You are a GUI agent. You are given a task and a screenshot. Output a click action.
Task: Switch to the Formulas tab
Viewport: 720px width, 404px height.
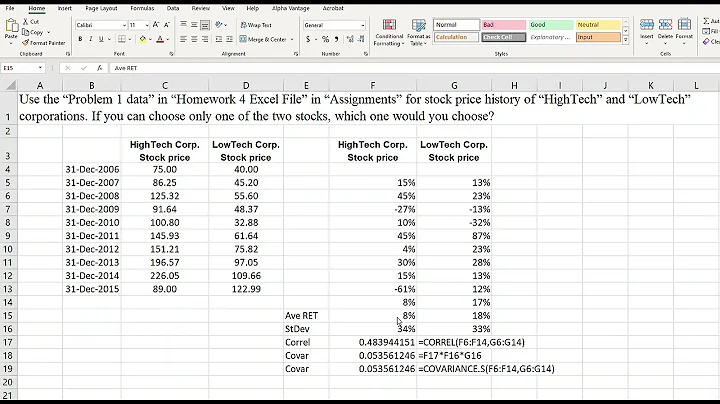tap(142, 8)
